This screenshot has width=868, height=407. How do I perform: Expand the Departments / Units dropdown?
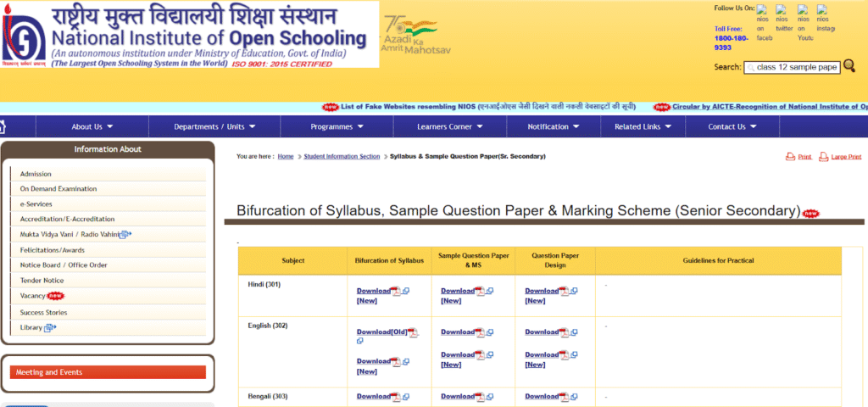pos(214,127)
